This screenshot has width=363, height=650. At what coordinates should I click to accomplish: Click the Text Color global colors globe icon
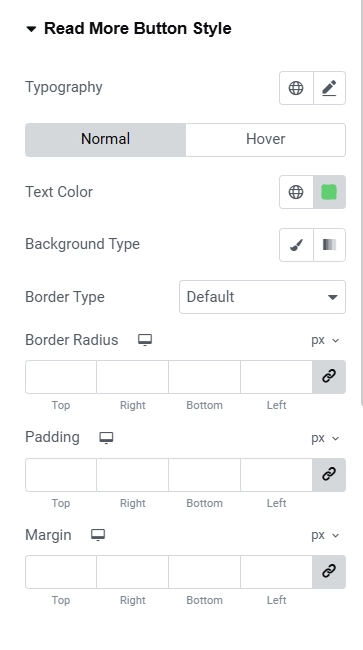(296, 192)
